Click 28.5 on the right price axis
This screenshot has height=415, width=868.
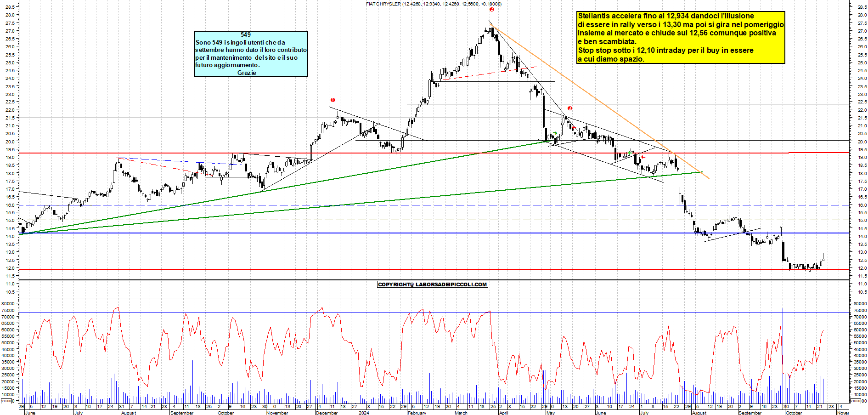pos(862,7)
